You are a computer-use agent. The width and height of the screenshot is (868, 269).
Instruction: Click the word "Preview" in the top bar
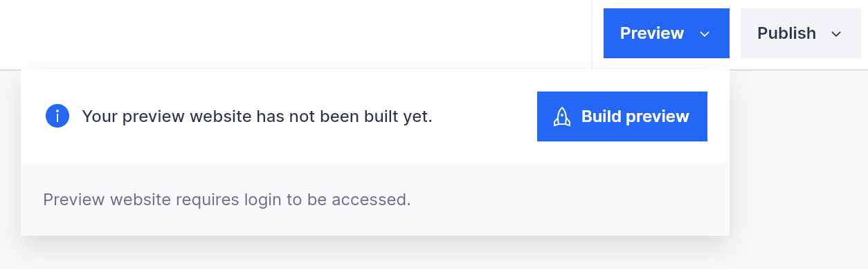[652, 33]
